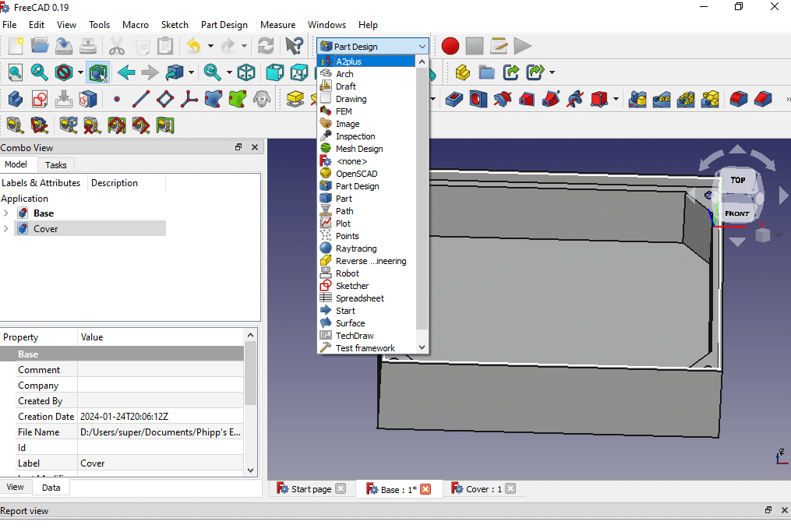Click the Create Group folder icon

(x=487, y=72)
